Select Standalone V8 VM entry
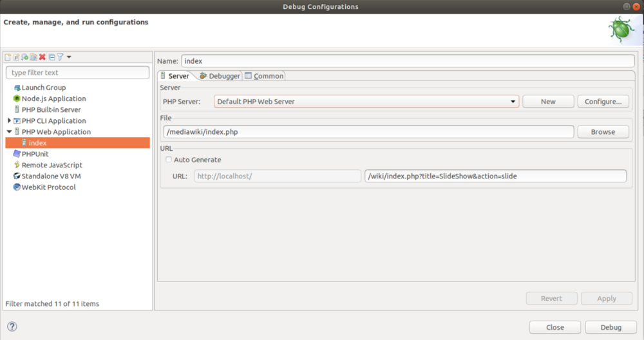Image resolution: width=644 pixels, height=340 pixels. click(x=51, y=176)
